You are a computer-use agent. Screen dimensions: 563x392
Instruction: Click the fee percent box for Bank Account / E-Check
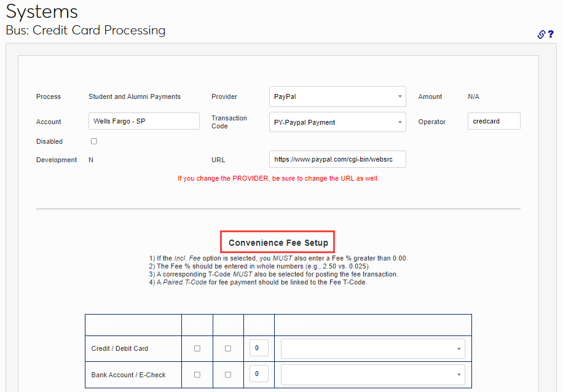coord(259,374)
